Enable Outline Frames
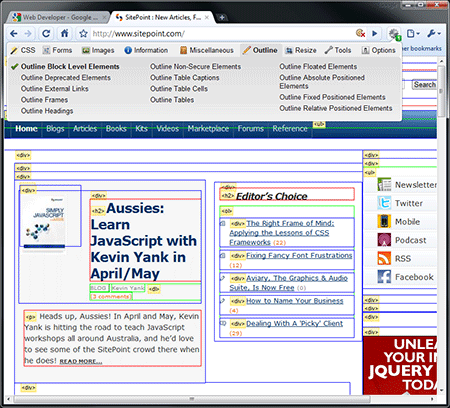This screenshot has width=450, height=408. [44, 100]
